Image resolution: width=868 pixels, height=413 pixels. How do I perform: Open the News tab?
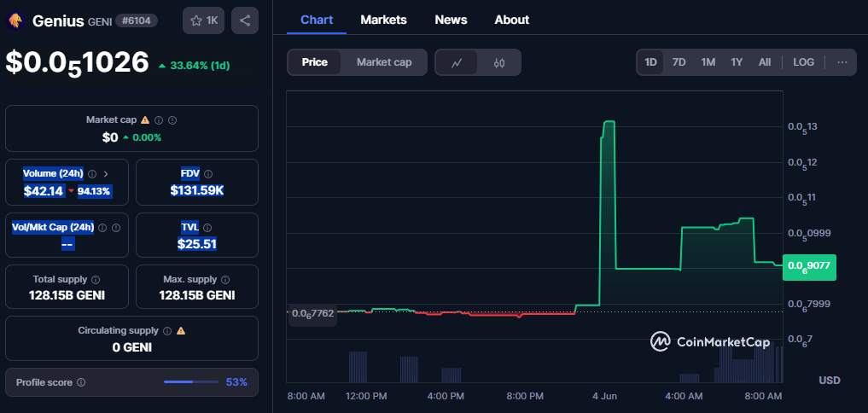click(x=451, y=20)
